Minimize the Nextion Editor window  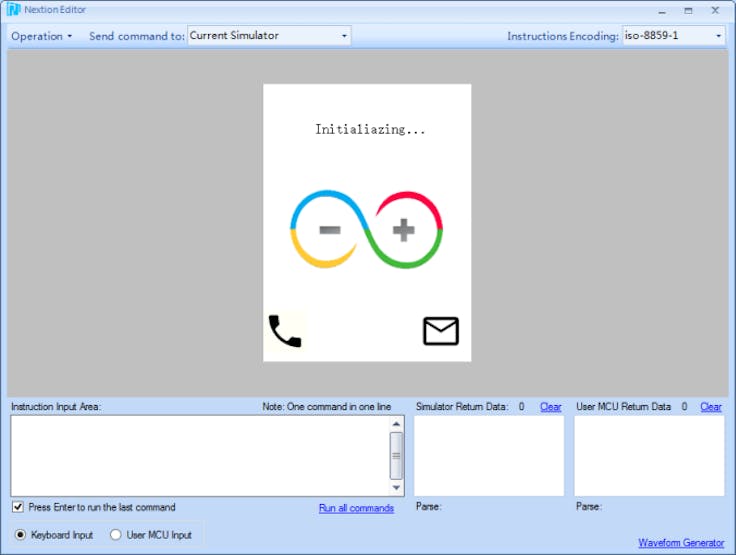tap(662, 10)
